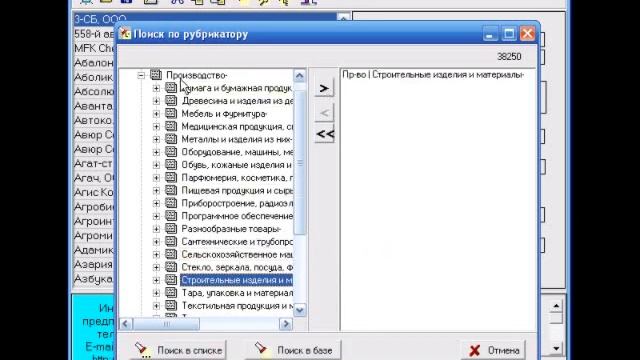The image size is (640, 360).
Task: Click tree horizontal scrollbar right arrow
Action: click(286, 324)
